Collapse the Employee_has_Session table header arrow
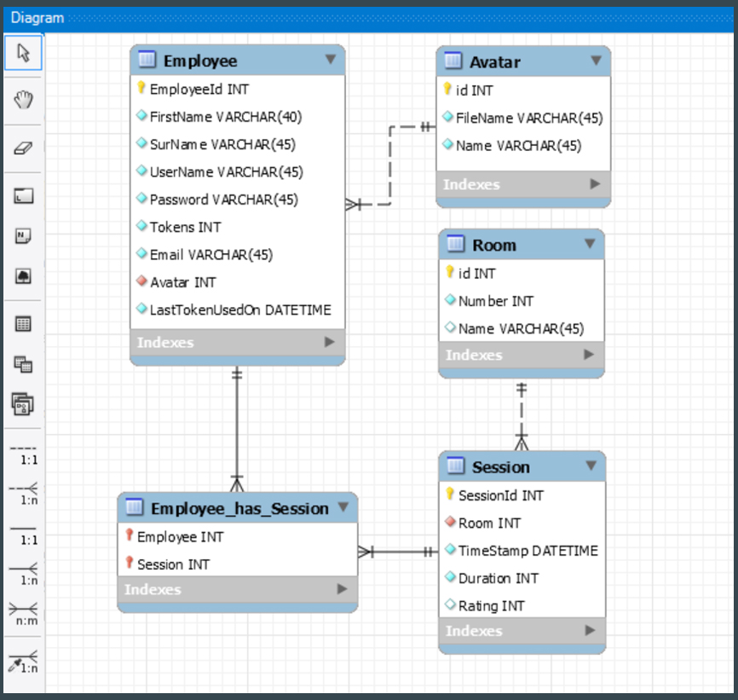The height and width of the screenshot is (700, 738). pos(343,507)
